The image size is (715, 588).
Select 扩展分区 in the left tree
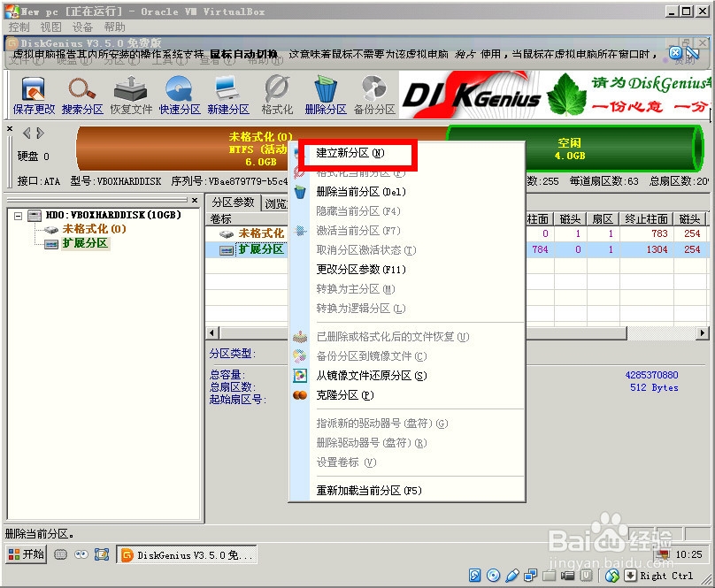tap(85, 243)
